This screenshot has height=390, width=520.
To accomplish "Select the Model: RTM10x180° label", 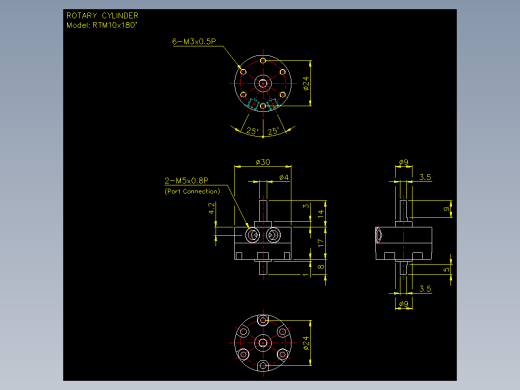I will tap(102, 25).
